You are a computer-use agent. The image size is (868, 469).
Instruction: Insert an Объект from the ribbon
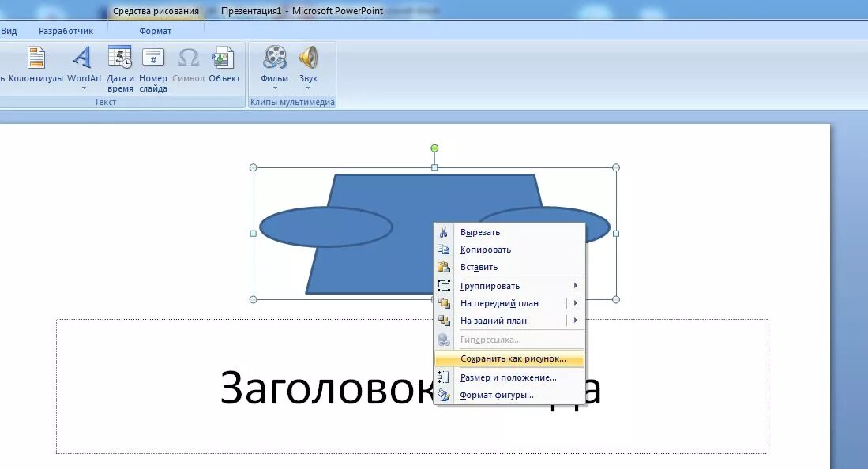(x=224, y=64)
